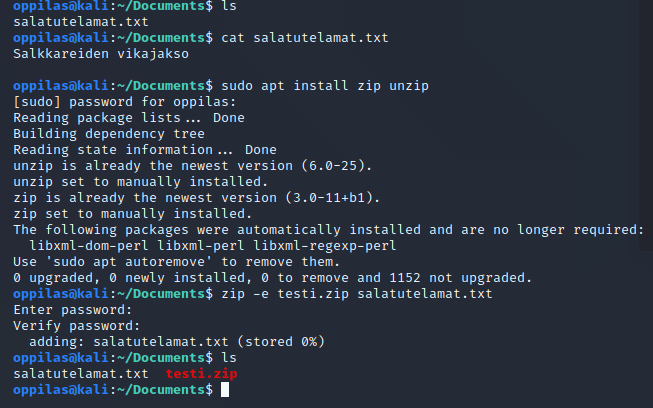
Task: Click the terminal cursor block at the last prompt
Action: coord(225,389)
